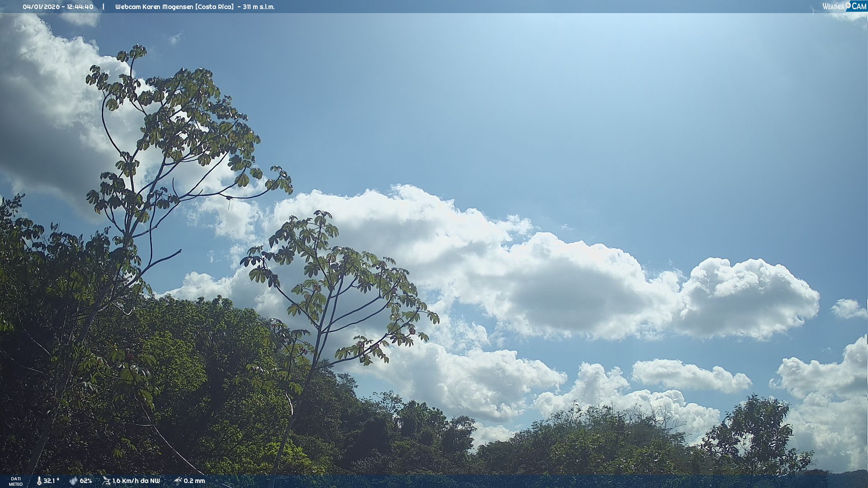Click the WeatherCam logo
Screen dimensions: 868x488
tap(844, 6)
